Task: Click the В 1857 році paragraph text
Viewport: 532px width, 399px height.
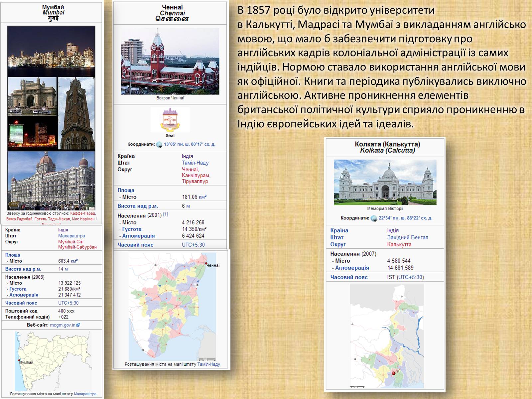Action: click(x=382, y=67)
